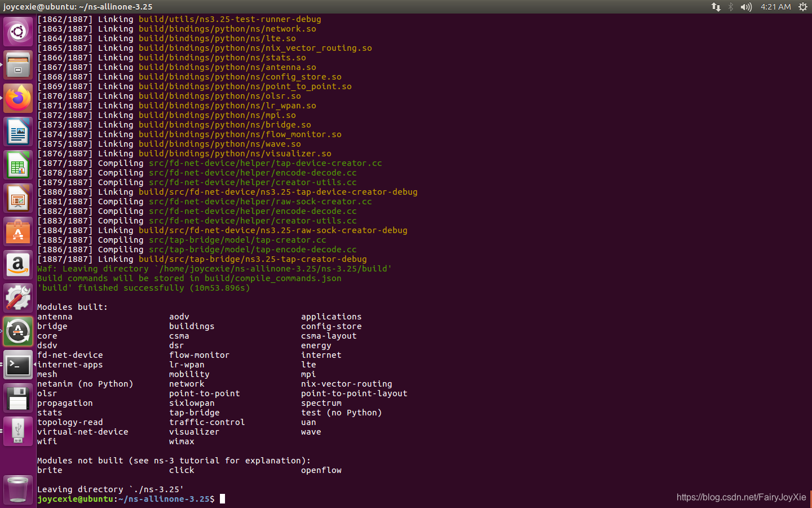Click module name 'mobility'

(x=189, y=374)
